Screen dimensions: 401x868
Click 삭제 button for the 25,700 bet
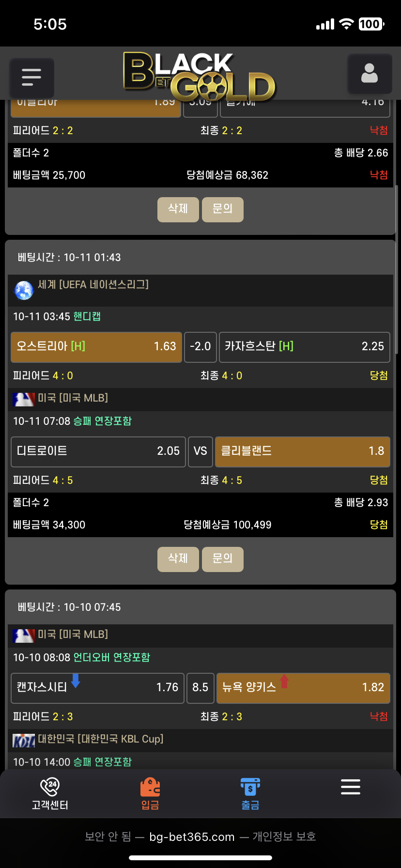[178, 209]
